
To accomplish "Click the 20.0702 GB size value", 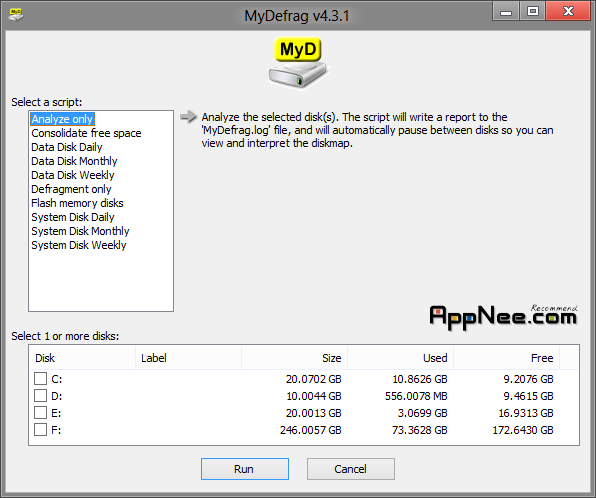I will click(x=314, y=379).
